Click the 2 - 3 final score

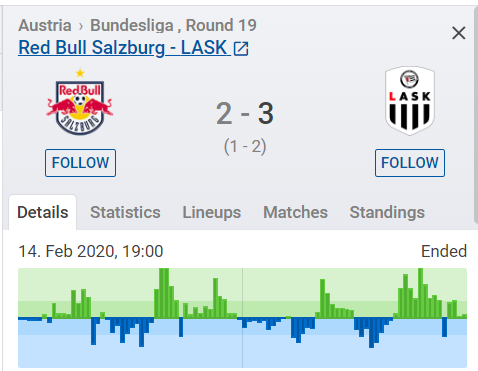(245, 113)
